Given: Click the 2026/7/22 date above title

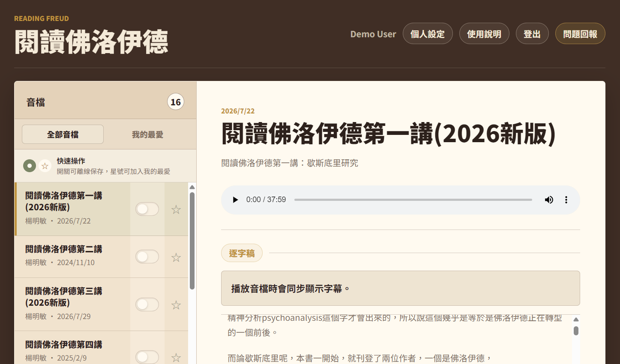Looking at the screenshot, I should [238, 111].
